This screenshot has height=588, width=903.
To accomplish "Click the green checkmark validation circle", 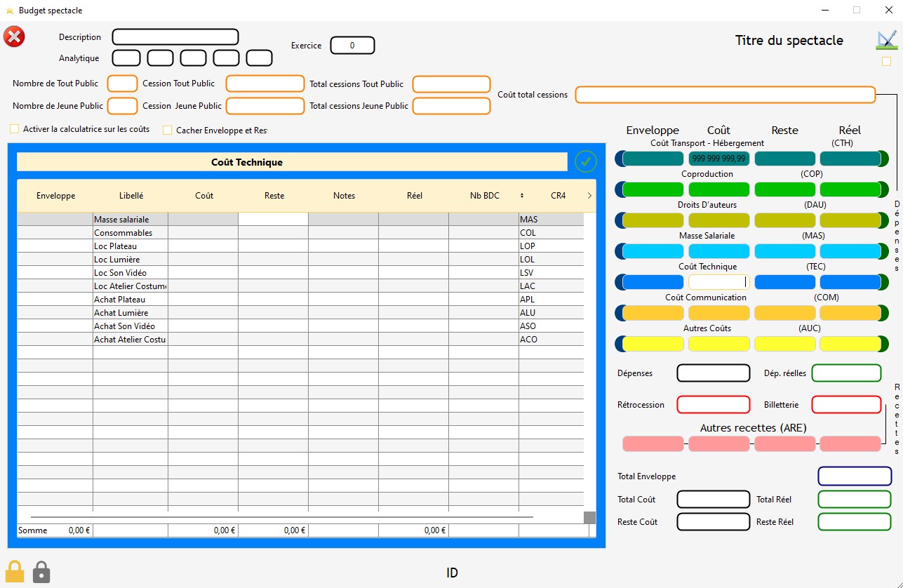I will pyautogui.click(x=585, y=161).
